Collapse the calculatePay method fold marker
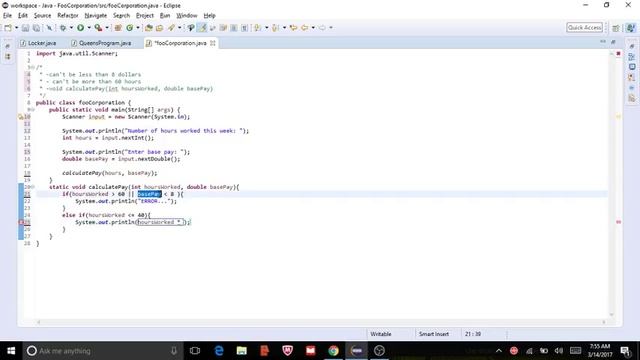 33,187
